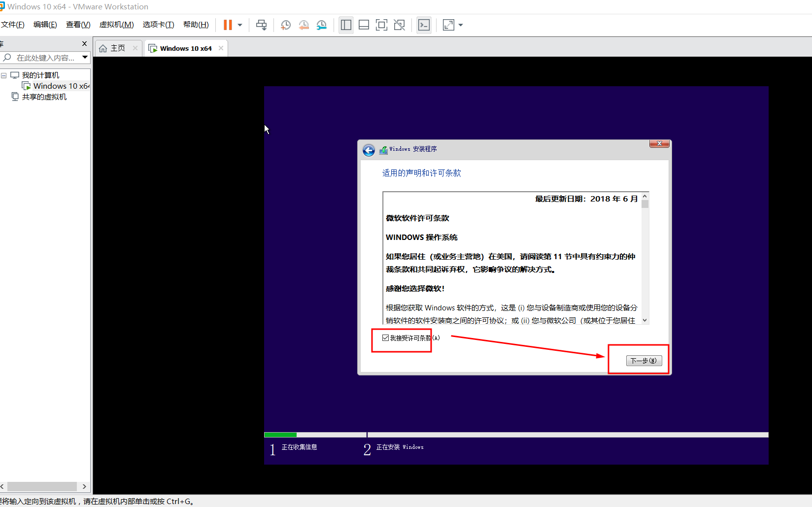
Task: Close the Windows 10 x64 tab
Action: [x=221, y=48]
